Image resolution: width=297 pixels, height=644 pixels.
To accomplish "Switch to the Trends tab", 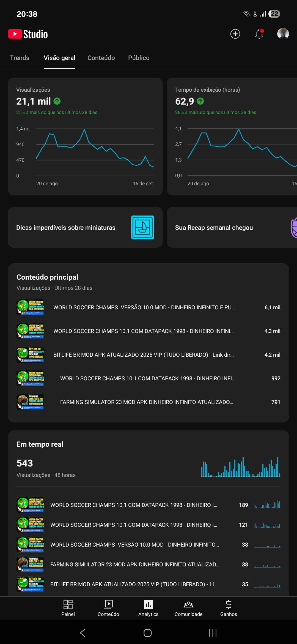I will [20, 58].
